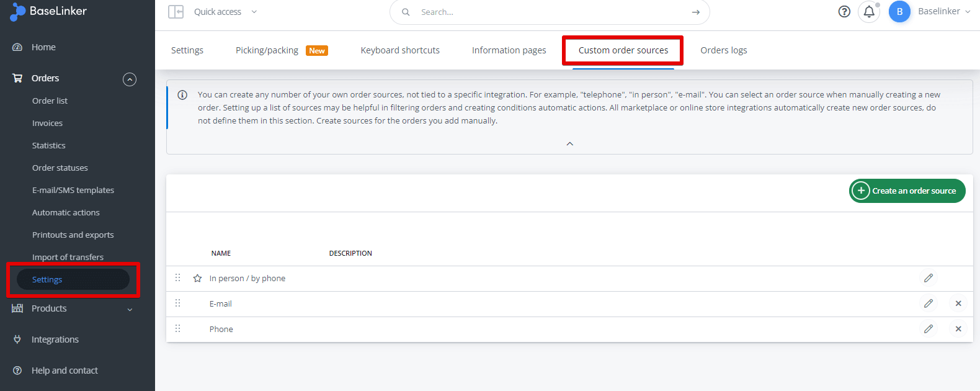Click the NAME column header
The image size is (980, 391).
tap(221, 253)
